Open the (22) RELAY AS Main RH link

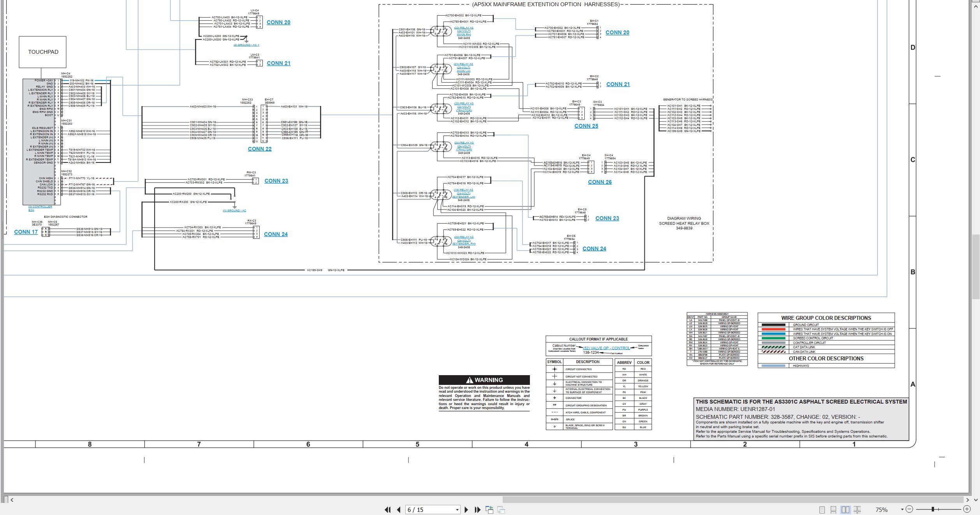464,31
